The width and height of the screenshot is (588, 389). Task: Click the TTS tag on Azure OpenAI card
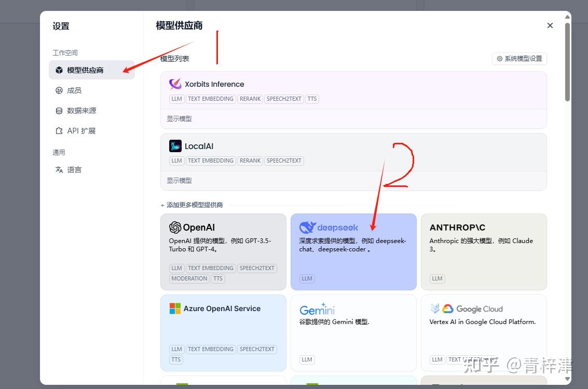click(176, 359)
